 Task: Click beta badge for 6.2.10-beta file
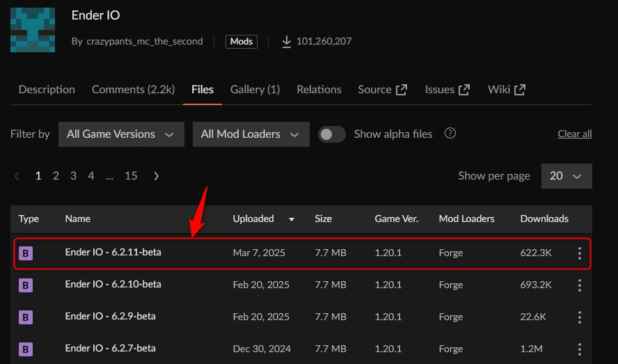(x=26, y=285)
